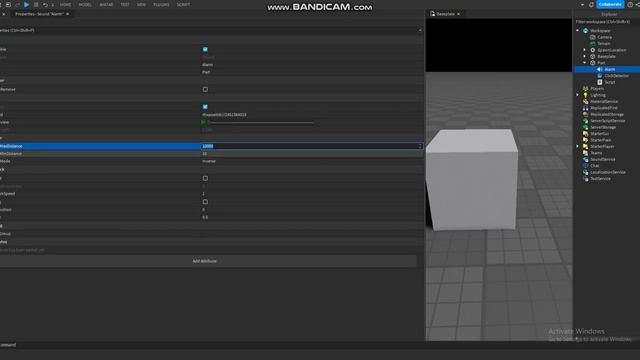
Task: Click the Filter workspace search field
Action: click(x=607, y=22)
